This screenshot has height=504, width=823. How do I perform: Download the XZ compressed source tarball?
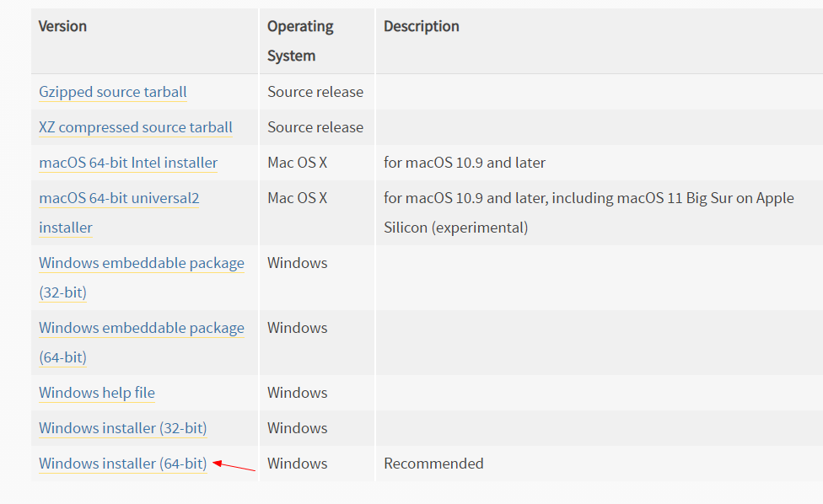tap(136, 127)
